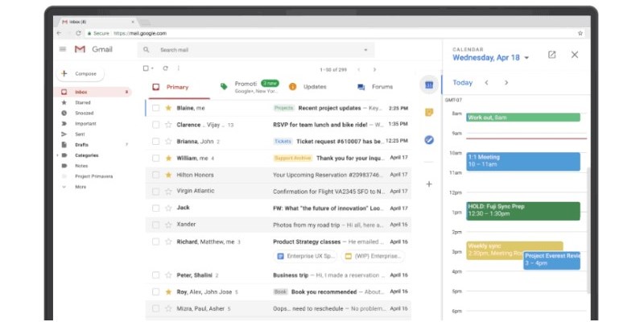This screenshot has height=322, width=644.
Task: Select the Virgin Atlantic email checkbox
Action: [x=155, y=192]
